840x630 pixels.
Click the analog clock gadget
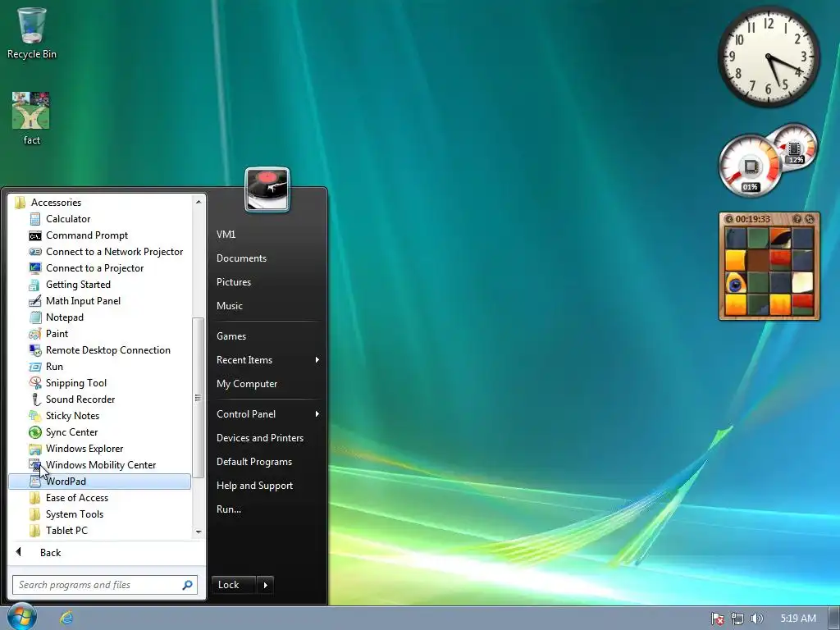pyautogui.click(x=769, y=57)
